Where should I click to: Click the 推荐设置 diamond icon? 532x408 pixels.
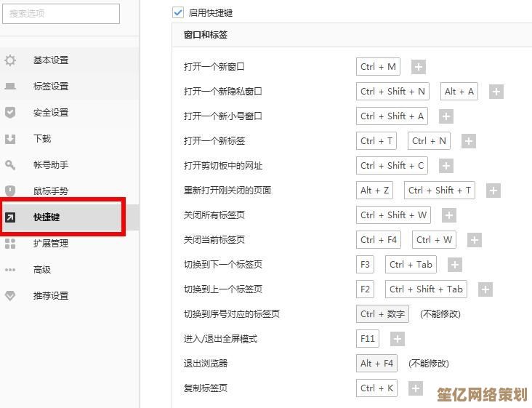click(x=10, y=296)
